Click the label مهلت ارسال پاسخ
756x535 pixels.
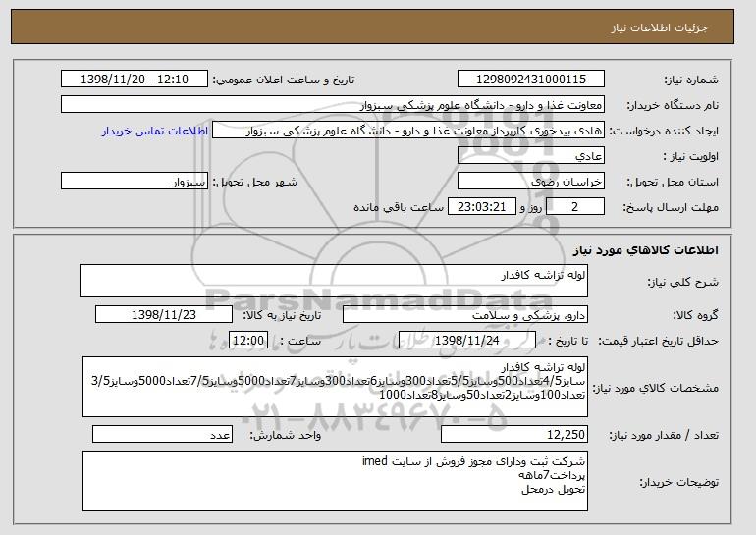click(671, 207)
